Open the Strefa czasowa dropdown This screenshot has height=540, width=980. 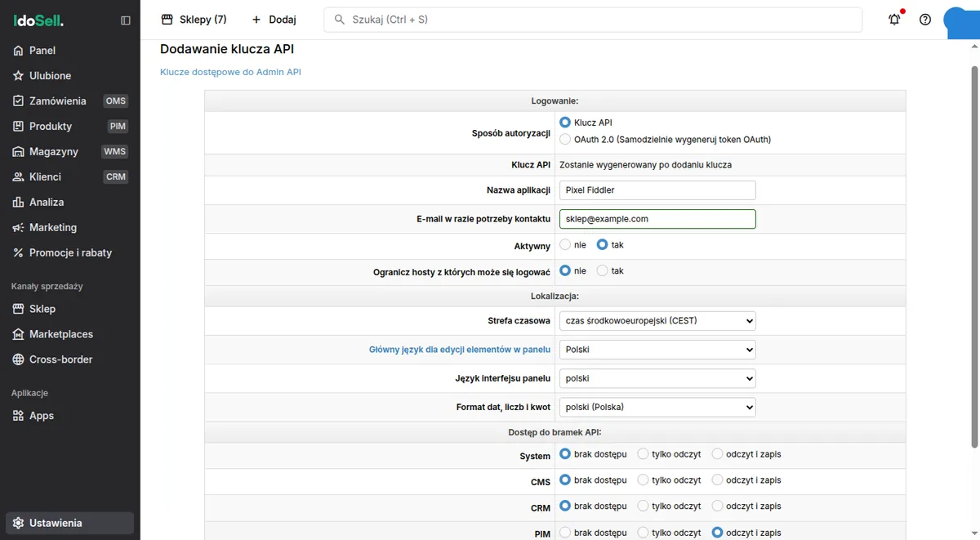657,321
